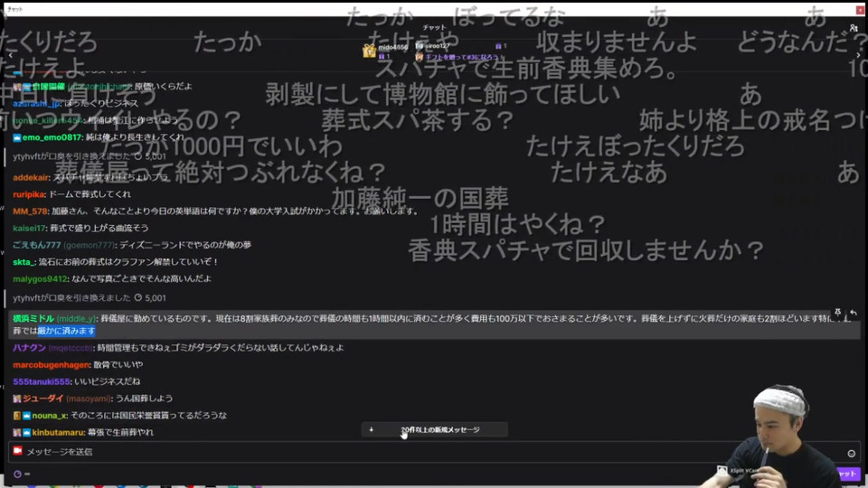Open profile of addekair

coord(31,178)
